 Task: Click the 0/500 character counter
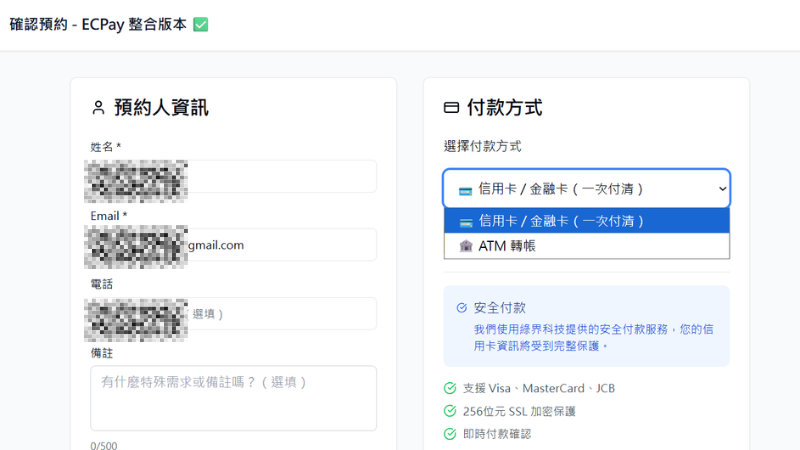[x=104, y=445]
